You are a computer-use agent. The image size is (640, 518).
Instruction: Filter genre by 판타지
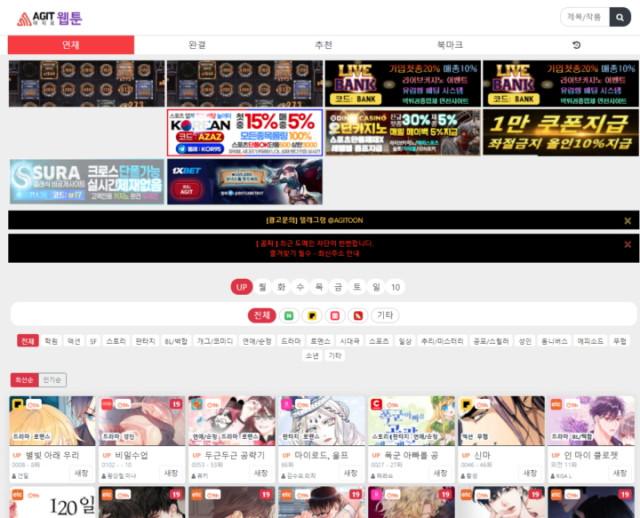[x=145, y=341]
